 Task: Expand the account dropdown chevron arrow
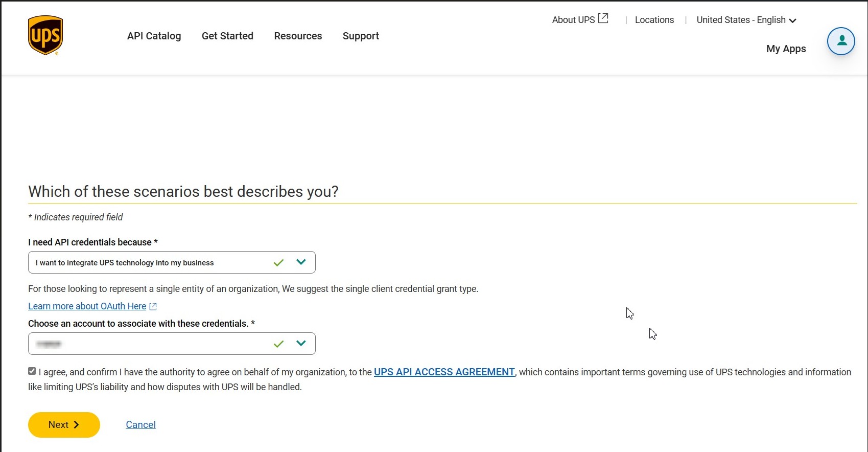click(301, 343)
